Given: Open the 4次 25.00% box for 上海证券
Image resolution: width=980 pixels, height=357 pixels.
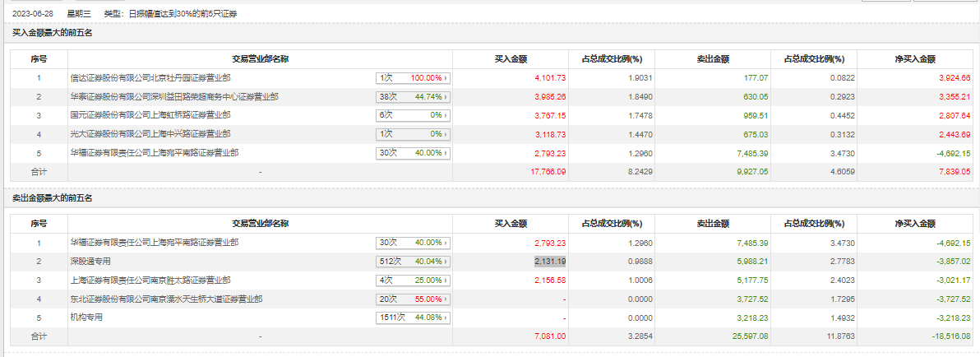Looking at the screenshot, I should coord(414,280).
